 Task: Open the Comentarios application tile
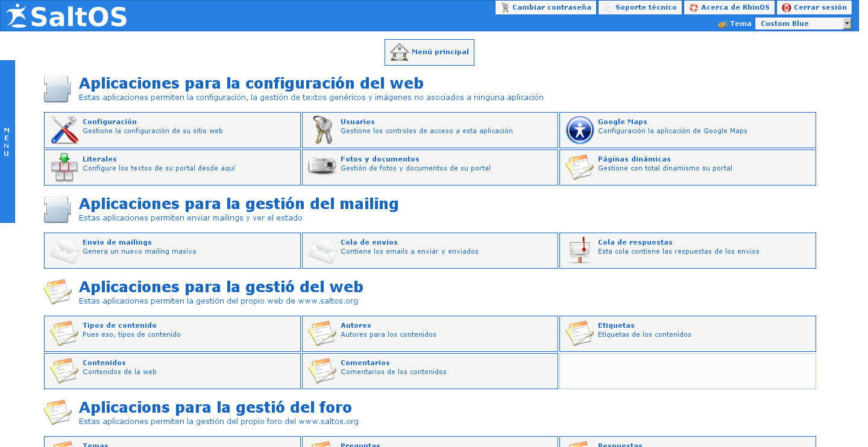pyautogui.click(x=429, y=371)
